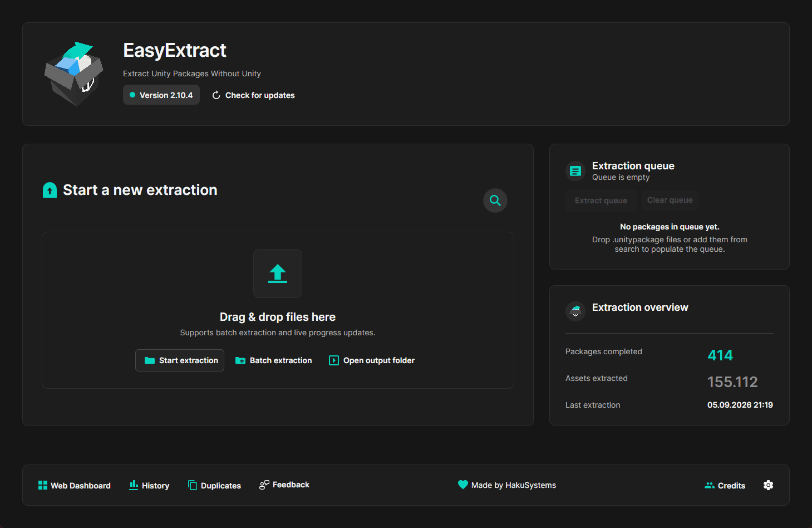
Task: Click the upload arrow drop zone icon
Action: pyautogui.click(x=278, y=273)
